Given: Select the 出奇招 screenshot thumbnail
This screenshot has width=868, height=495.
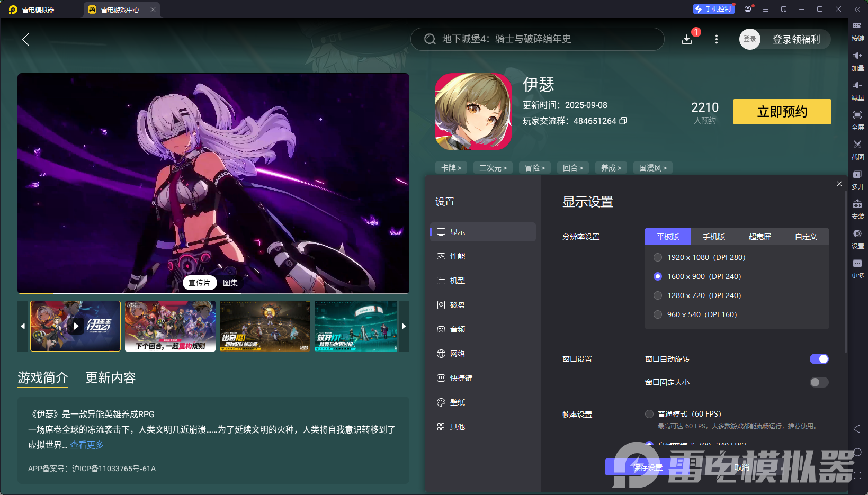Looking at the screenshot, I should click(x=265, y=326).
